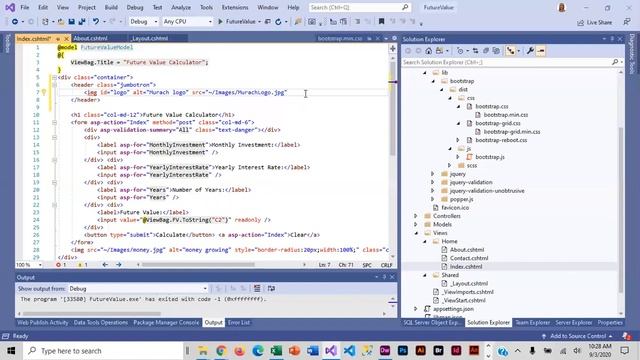The image size is (640, 360).
Task: Click the Refresh browser toolbar icon
Action: 278,22
